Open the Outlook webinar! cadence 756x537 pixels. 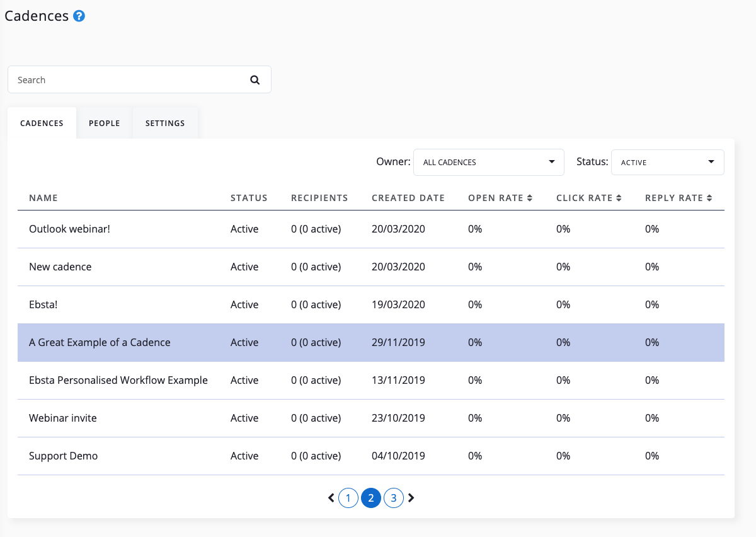69,229
